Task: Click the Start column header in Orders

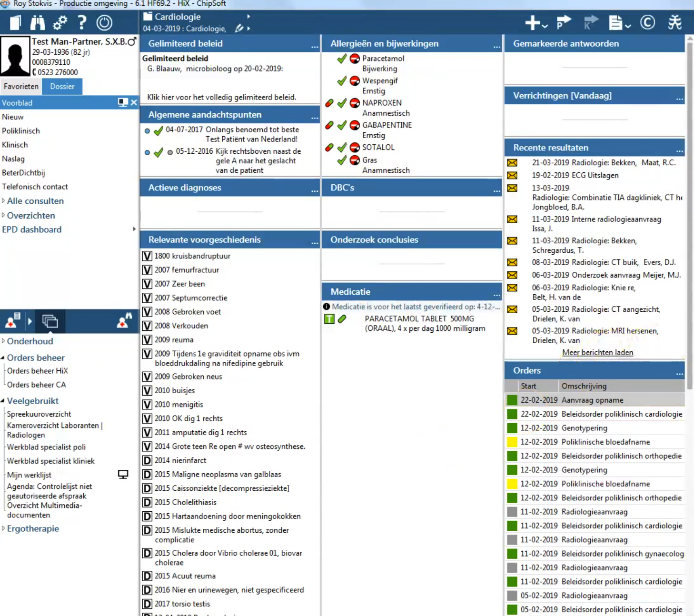Action: tap(538, 386)
